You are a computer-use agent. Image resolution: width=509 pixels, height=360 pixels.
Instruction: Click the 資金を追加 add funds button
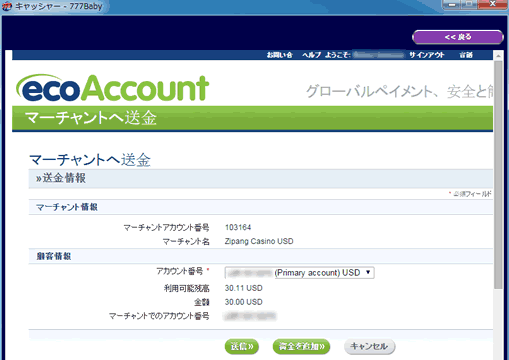[x=301, y=347]
